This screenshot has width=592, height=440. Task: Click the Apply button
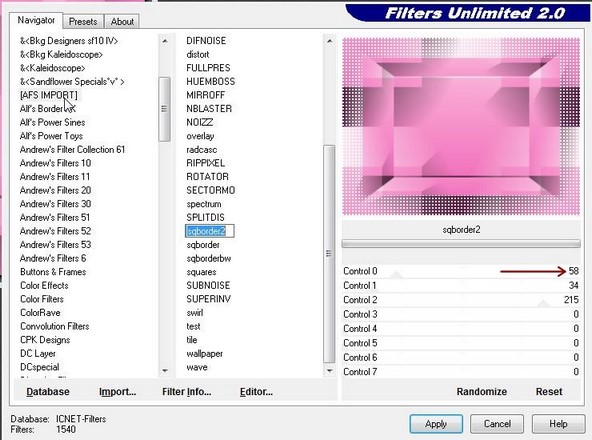coord(436,424)
